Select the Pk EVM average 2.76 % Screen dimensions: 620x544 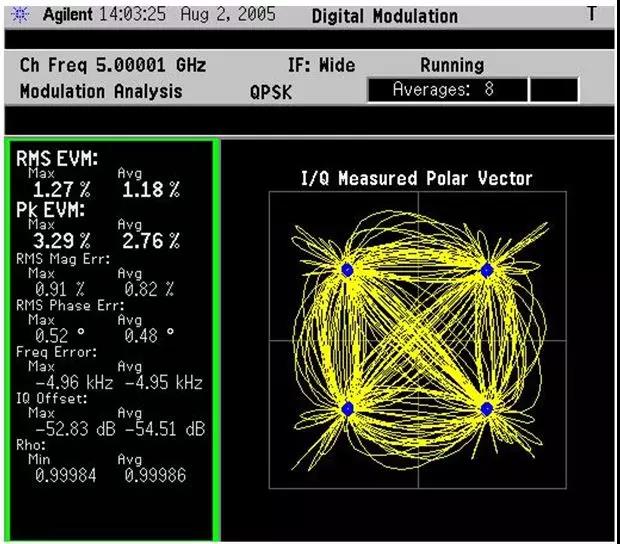click(x=150, y=241)
